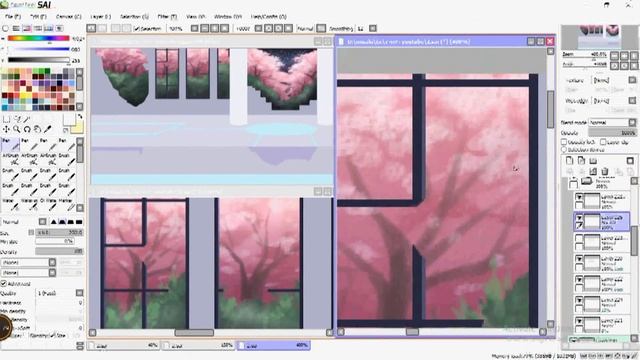This screenshot has width=640, height=360.
Task: Open the Window menu
Action: [228, 17]
